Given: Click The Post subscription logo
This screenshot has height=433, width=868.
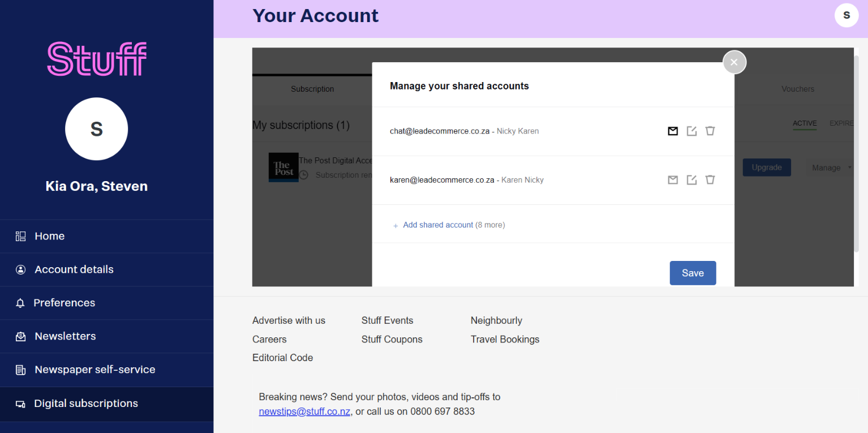Looking at the screenshot, I should tap(283, 168).
